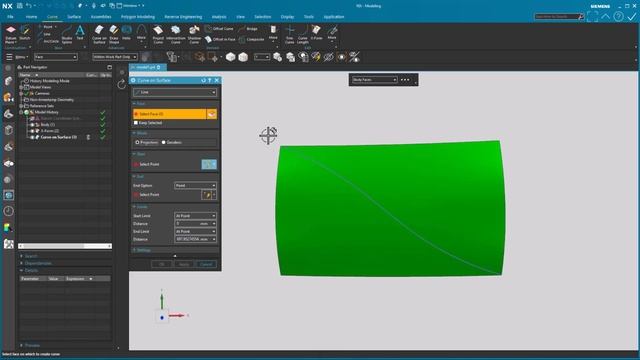The image size is (640, 360).
Task: Open the End Limit dropdown
Action: tap(196, 231)
